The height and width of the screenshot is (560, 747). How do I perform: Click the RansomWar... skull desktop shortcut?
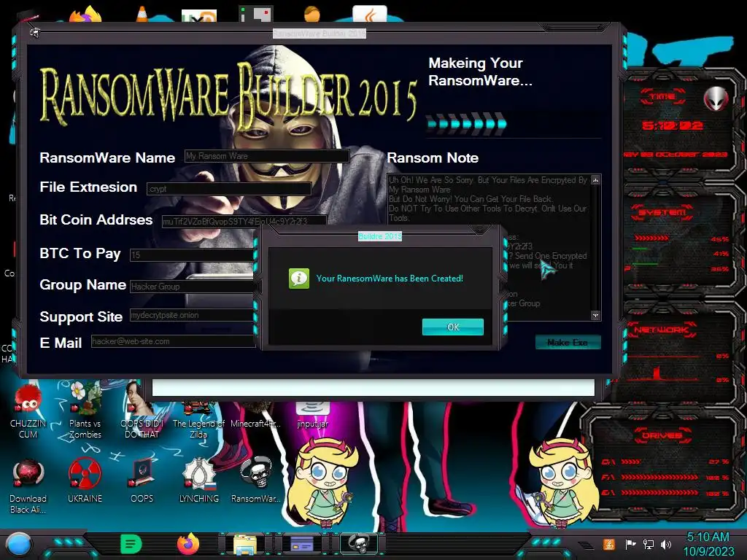[x=256, y=481]
